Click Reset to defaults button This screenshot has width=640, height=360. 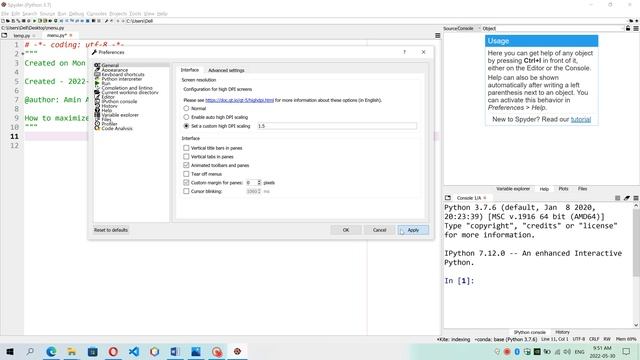click(x=111, y=230)
